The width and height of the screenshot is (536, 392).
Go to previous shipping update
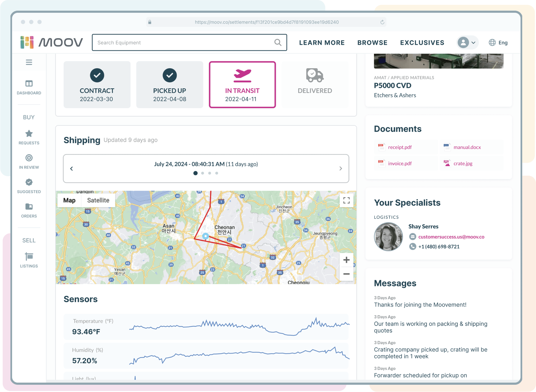point(72,168)
